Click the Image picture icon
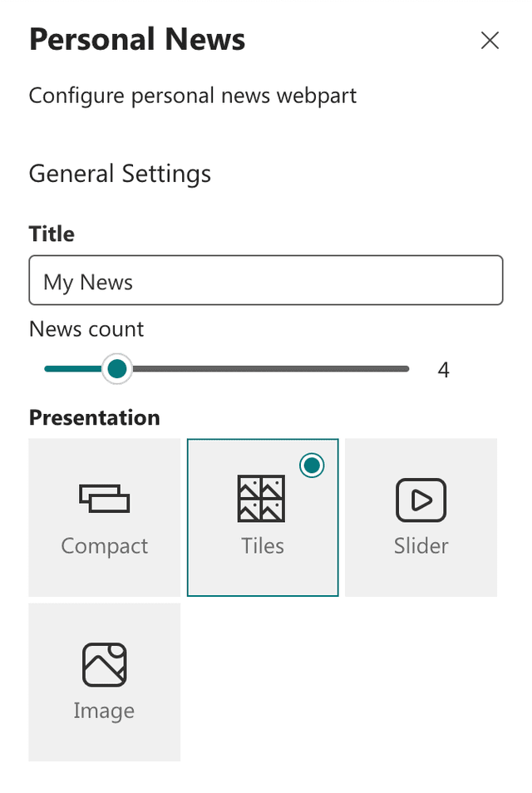532x793 pixels. [x=104, y=663]
